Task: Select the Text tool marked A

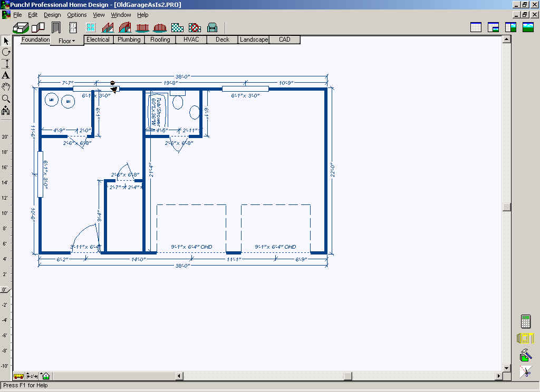Action: coord(6,75)
